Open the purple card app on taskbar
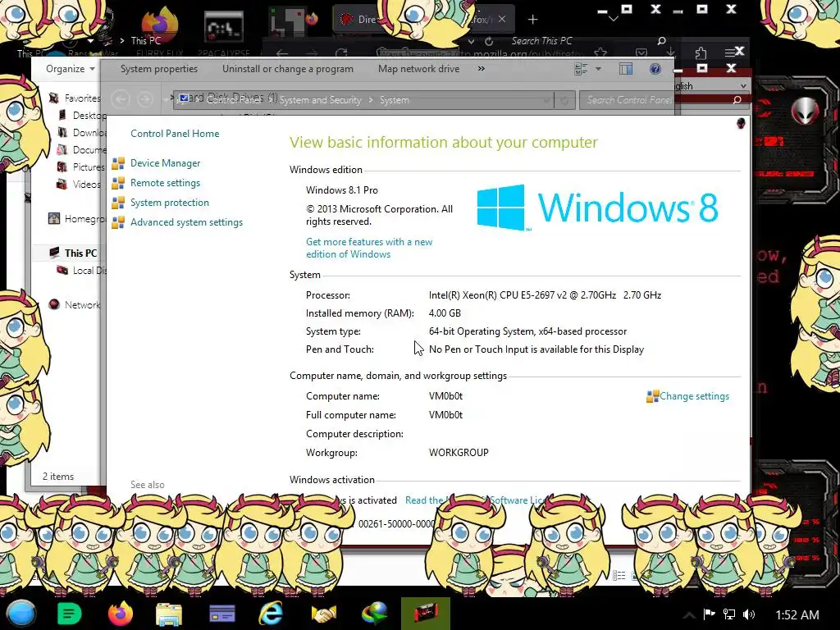Image resolution: width=840 pixels, height=630 pixels. 221,614
